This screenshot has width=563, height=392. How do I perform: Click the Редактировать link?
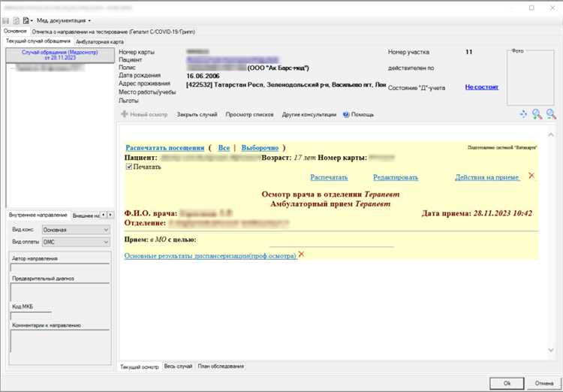pyautogui.click(x=396, y=177)
